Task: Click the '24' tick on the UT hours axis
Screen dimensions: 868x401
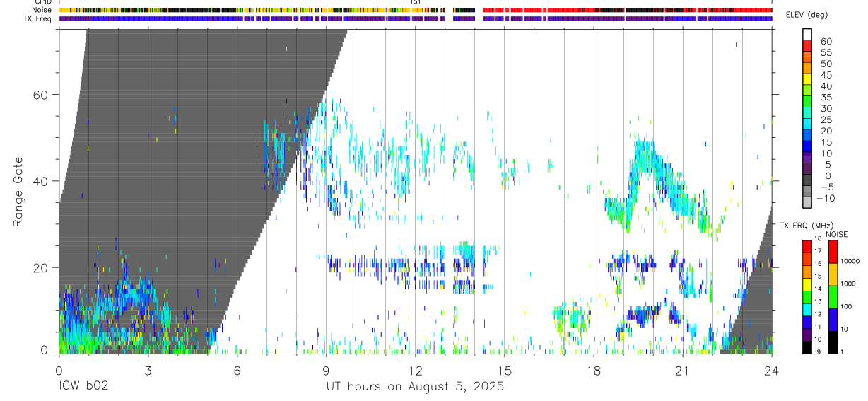Action: pos(772,371)
